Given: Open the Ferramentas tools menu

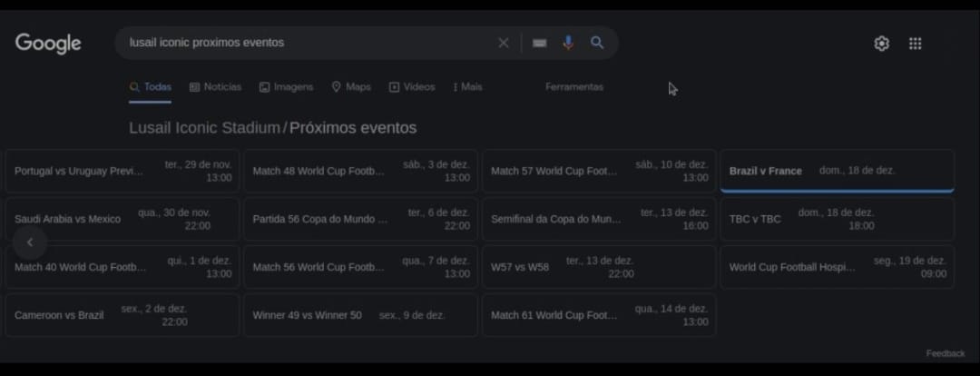Looking at the screenshot, I should pos(573,87).
